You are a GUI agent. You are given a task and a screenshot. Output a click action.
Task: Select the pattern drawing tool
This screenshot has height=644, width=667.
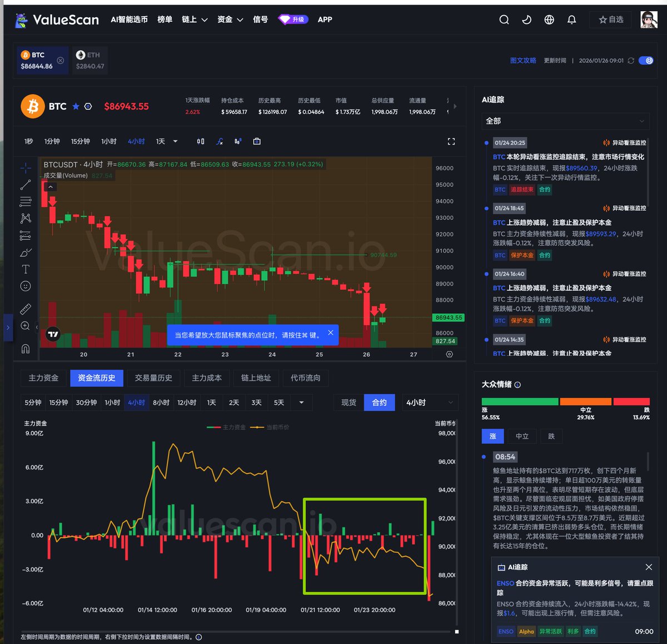pyautogui.click(x=26, y=218)
